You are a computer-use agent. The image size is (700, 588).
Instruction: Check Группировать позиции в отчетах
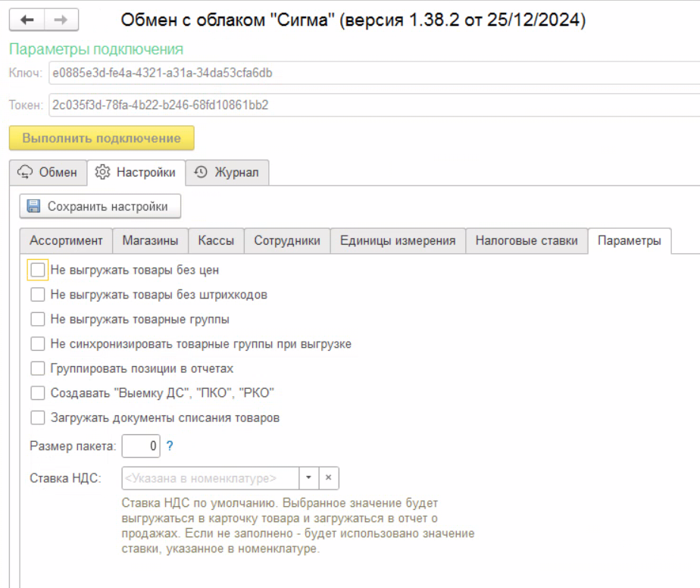pos(38,368)
